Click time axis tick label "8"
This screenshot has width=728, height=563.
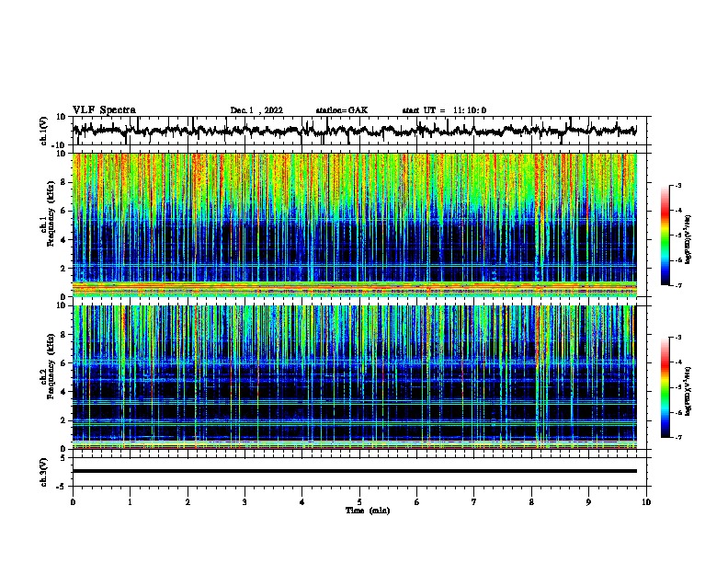531,502
